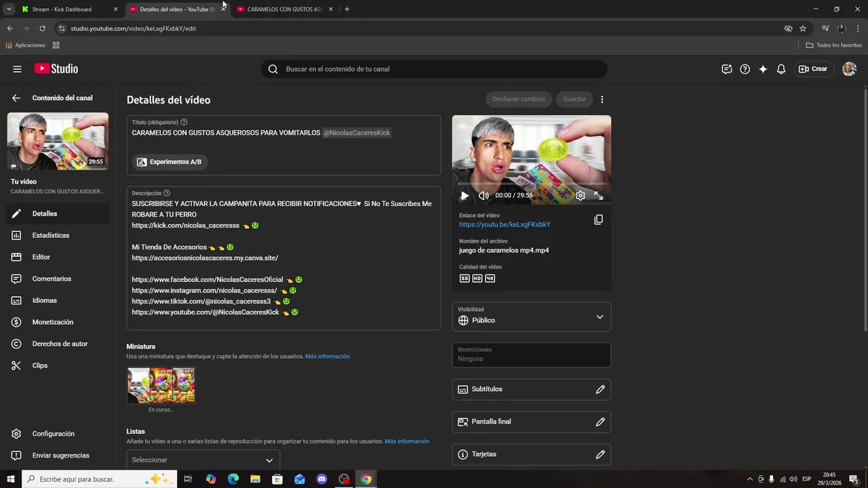Open Chrome apps grid icon in bookmarks bar
This screenshot has height=488, width=868.
pyautogui.click(x=56, y=45)
